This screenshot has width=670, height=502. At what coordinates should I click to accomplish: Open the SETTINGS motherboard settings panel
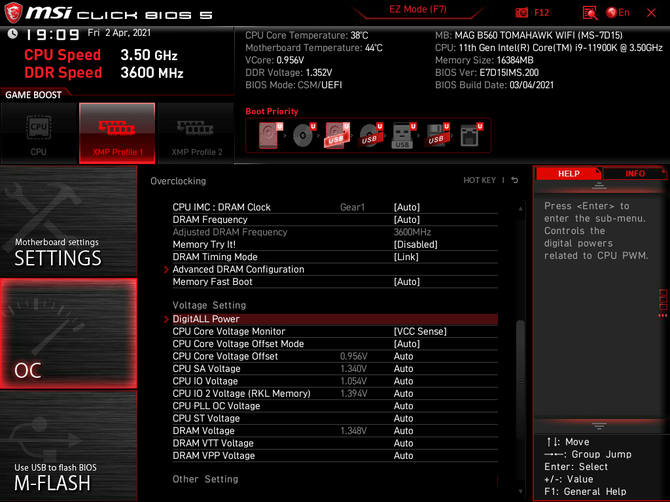click(68, 221)
